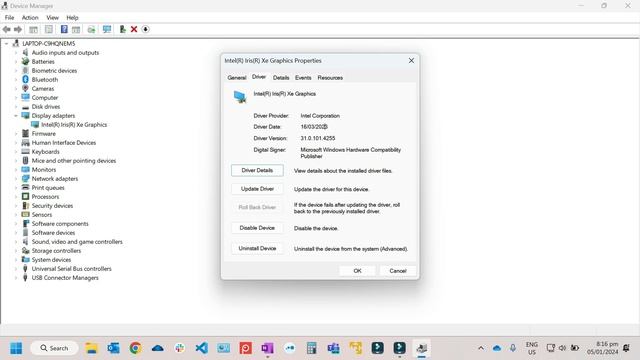The image size is (640, 360).
Task: Open Visual Studio Code from the taskbar
Action: click(202, 348)
